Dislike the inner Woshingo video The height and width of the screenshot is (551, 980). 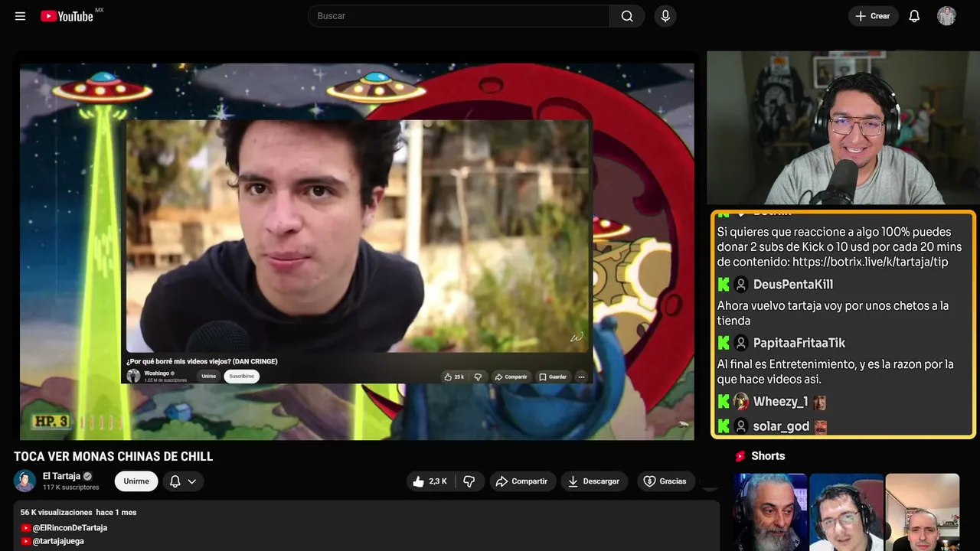[478, 377]
